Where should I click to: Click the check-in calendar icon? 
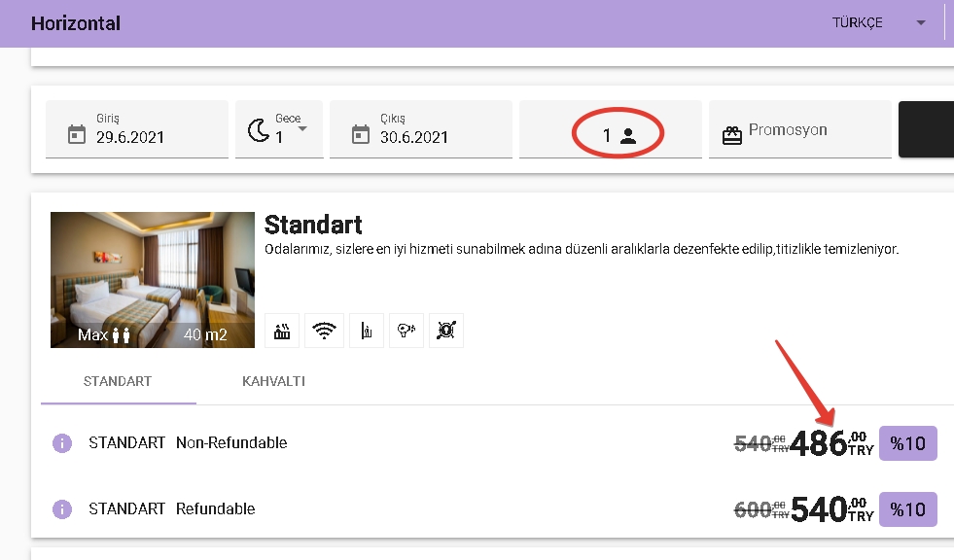pos(76,134)
